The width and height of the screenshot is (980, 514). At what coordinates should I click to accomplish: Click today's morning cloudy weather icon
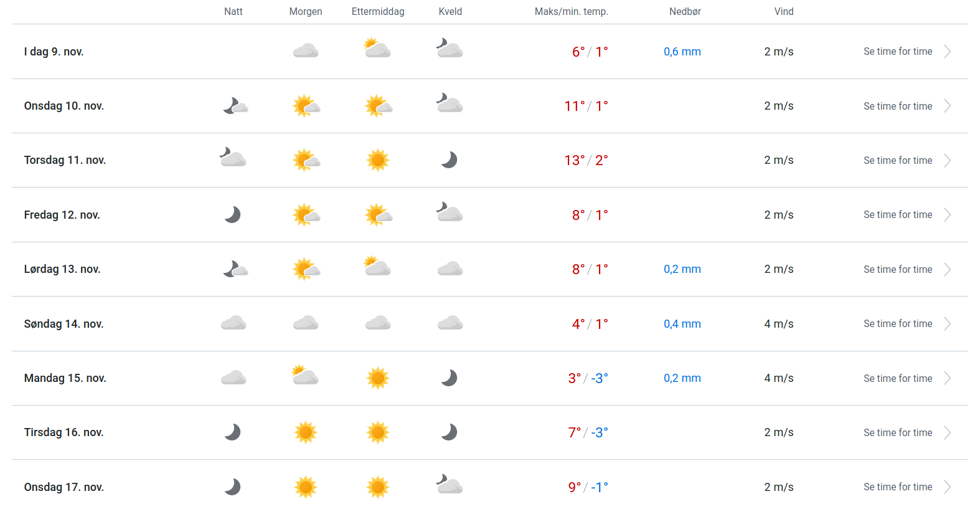click(306, 51)
